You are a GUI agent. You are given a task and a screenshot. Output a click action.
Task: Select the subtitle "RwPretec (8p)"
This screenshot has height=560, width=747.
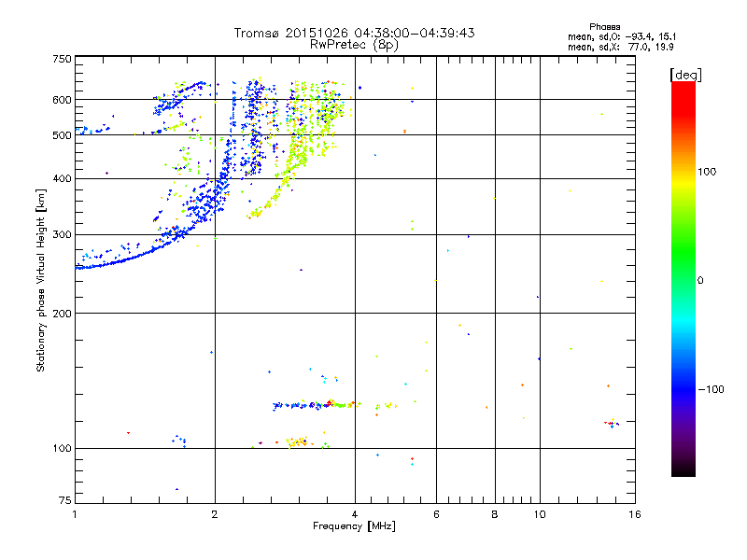[x=354, y=45]
